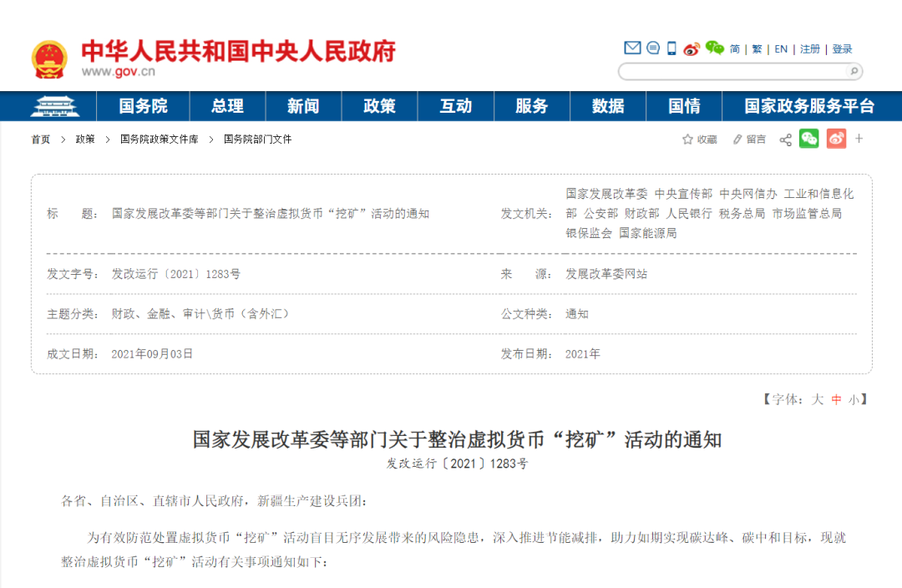Expand more share options plus icon

click(x=859, y=139)
